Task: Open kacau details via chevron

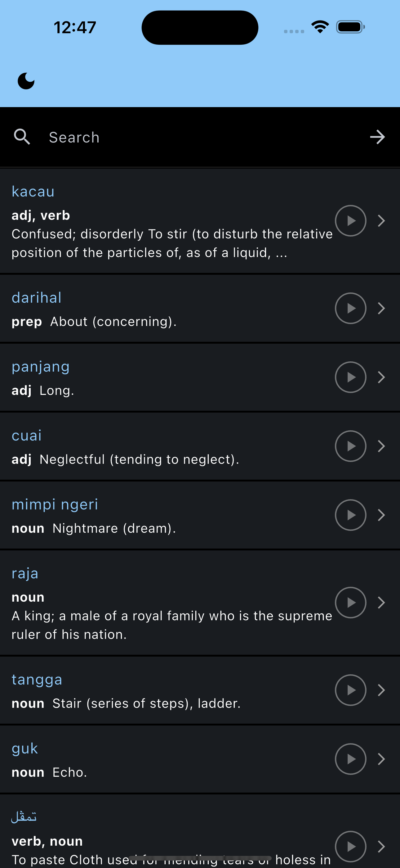Action: pyautogui.click(x=381, y=221)
